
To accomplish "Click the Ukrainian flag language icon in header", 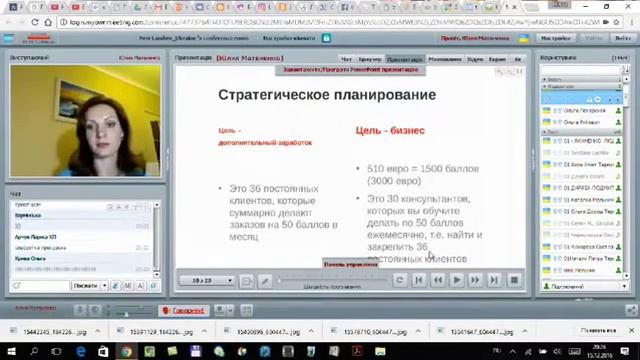I will pos(524,38).
